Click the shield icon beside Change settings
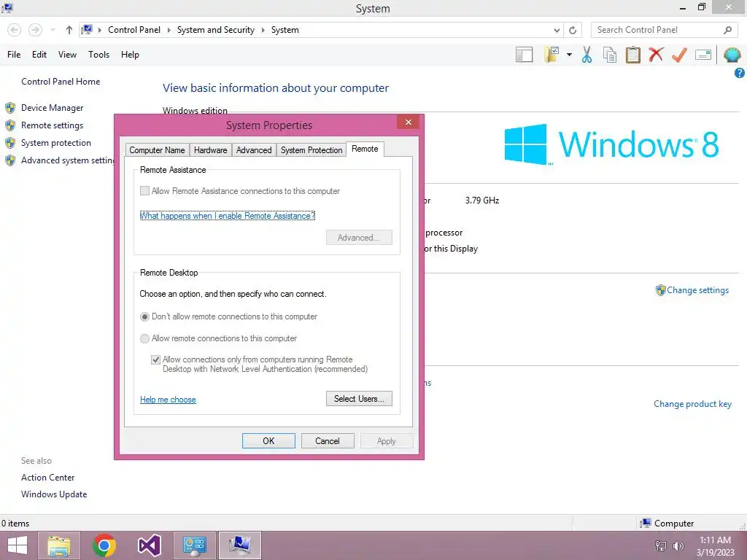 pos(660,290)
